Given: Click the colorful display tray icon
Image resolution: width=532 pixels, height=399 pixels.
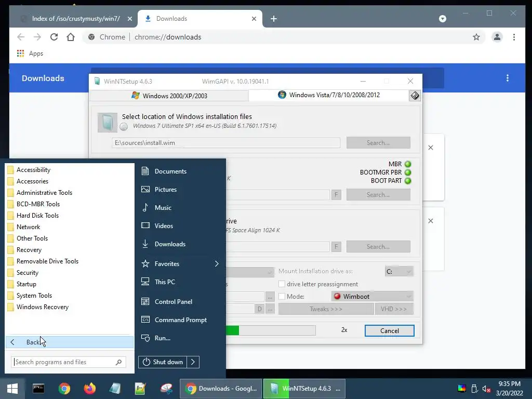Looking at the screenshot, I should [x=462, y=389].
